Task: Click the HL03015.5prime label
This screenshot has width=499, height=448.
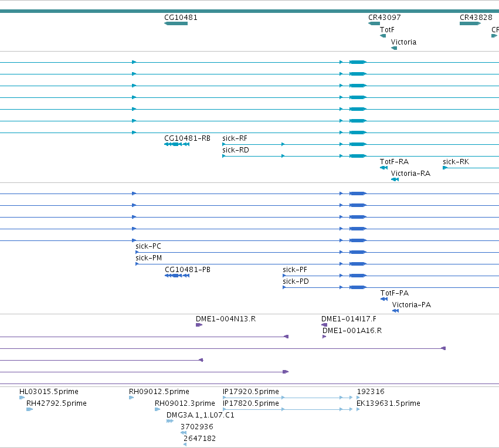Action: point(49,392)
